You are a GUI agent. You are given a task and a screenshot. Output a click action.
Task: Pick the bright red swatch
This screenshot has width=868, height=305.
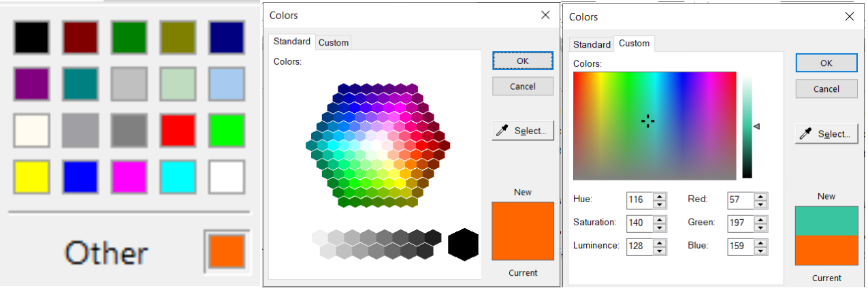(x=178, y=130)
